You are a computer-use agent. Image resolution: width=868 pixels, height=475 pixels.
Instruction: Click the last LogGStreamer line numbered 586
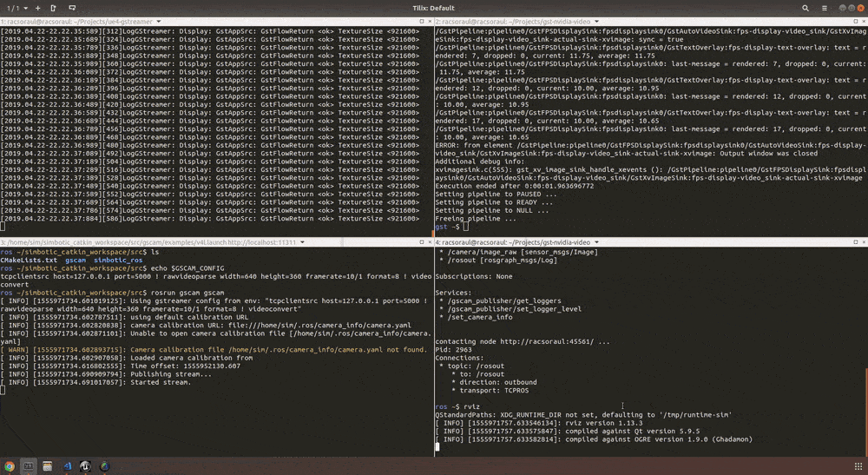210,219
